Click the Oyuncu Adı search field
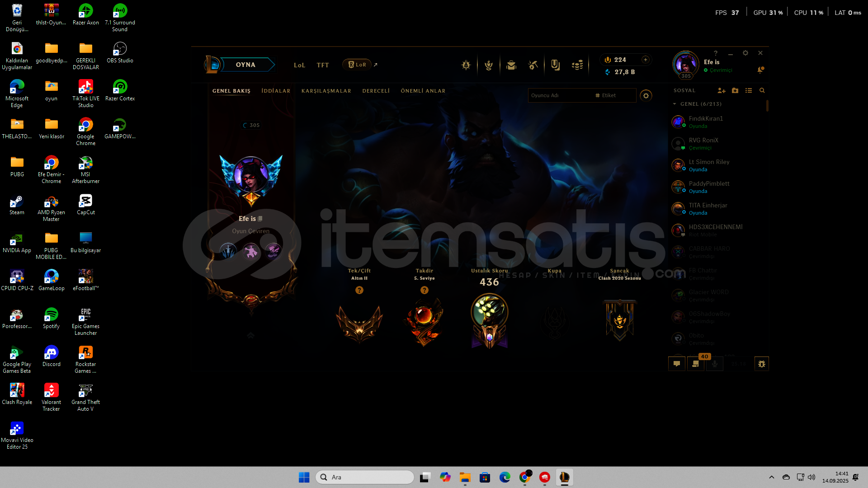Image resolution: width=868 pixels, height=488 pixels. pos(561,95)
